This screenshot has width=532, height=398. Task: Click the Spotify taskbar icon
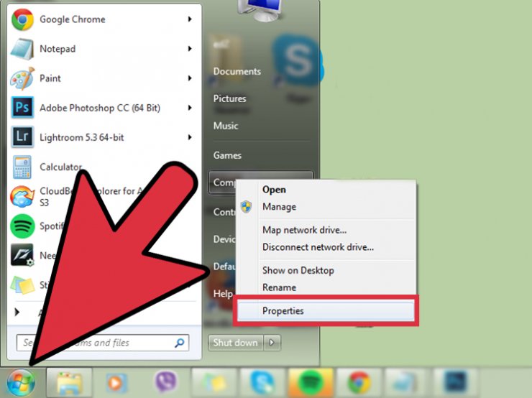coord(310,381)
